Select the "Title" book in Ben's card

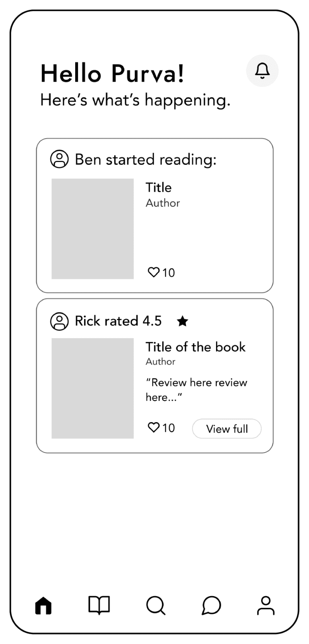(159, 187)
